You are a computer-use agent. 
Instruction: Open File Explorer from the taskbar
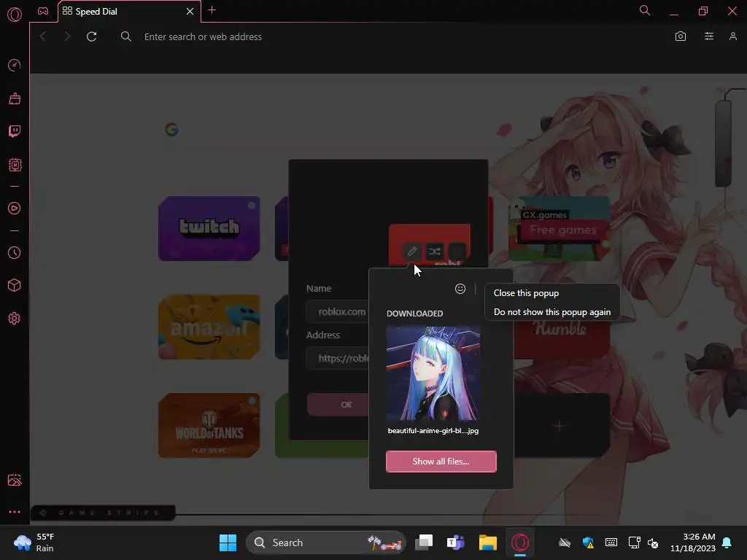tap(488, 542)
